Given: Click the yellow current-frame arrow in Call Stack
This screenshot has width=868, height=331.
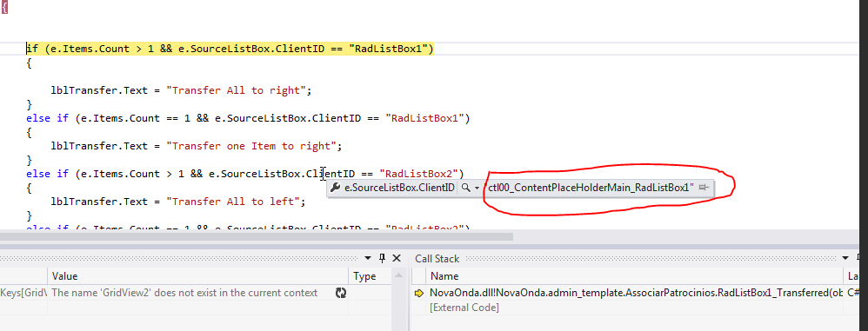Looking at the screenshot, I should pos(419,293).
